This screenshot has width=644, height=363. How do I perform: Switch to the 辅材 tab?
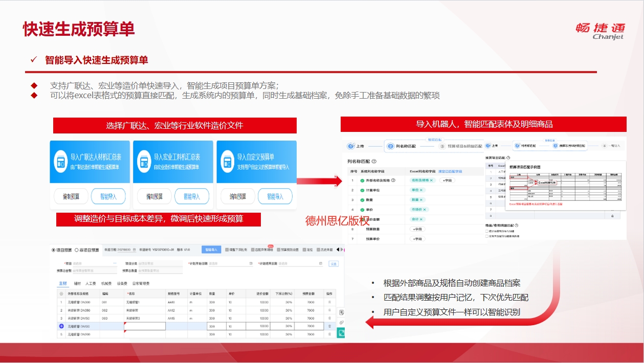click(x=77, y=283)
